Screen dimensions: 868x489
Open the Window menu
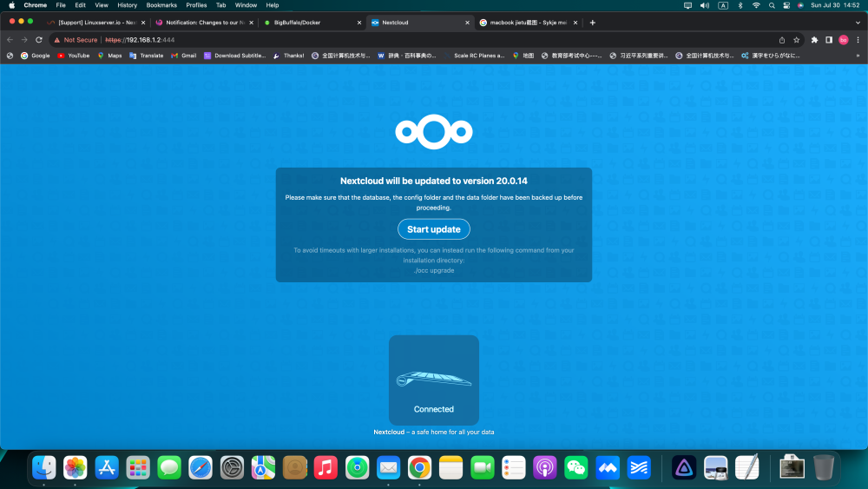point(246,5)
